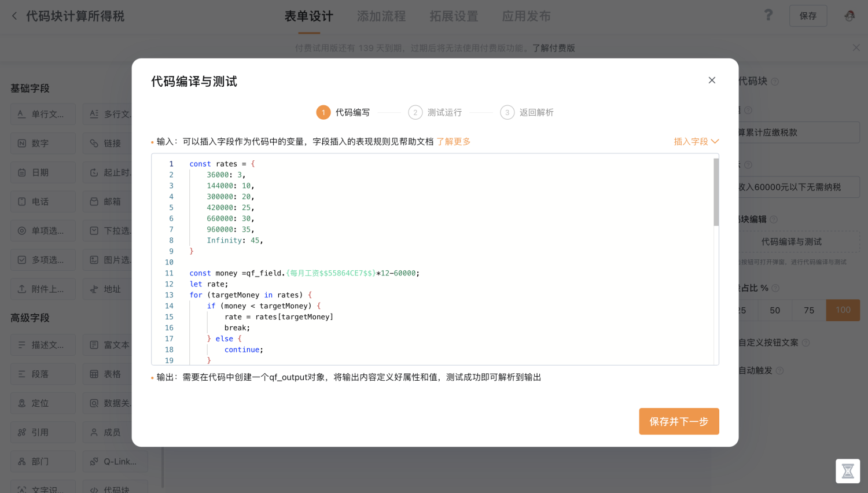
Task: Open the 了解更多 help link
Action: pyautogui.click(x=453, y=142)
